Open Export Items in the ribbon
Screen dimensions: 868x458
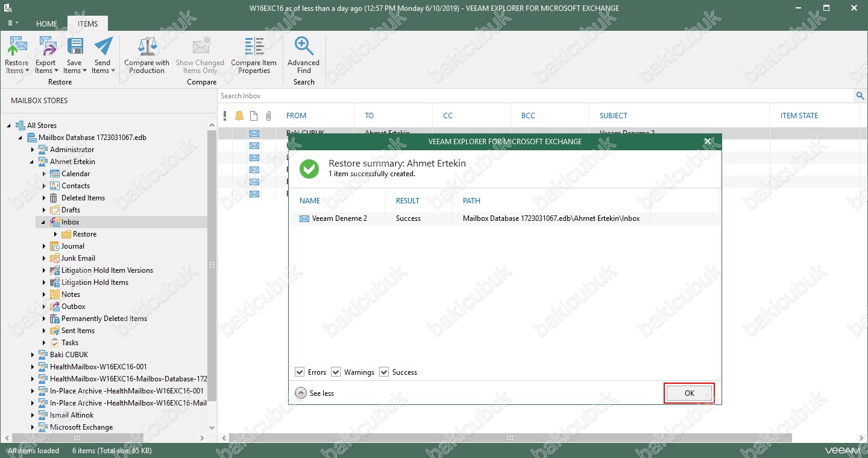tap(45, 55)
